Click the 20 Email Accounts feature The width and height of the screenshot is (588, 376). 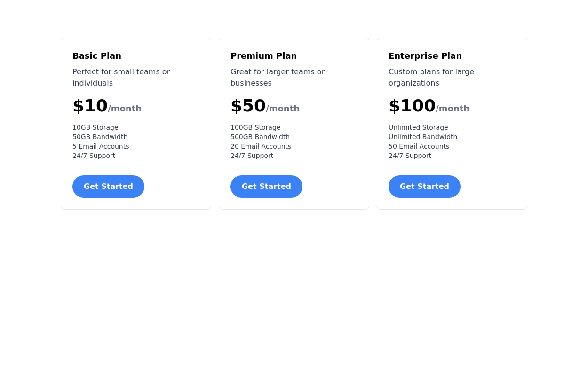(x=261, y=146)
